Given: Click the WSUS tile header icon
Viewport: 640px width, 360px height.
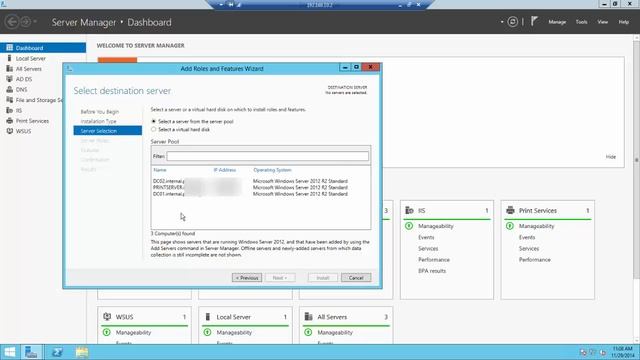Looking at the screenshot, I should (107, 316).
